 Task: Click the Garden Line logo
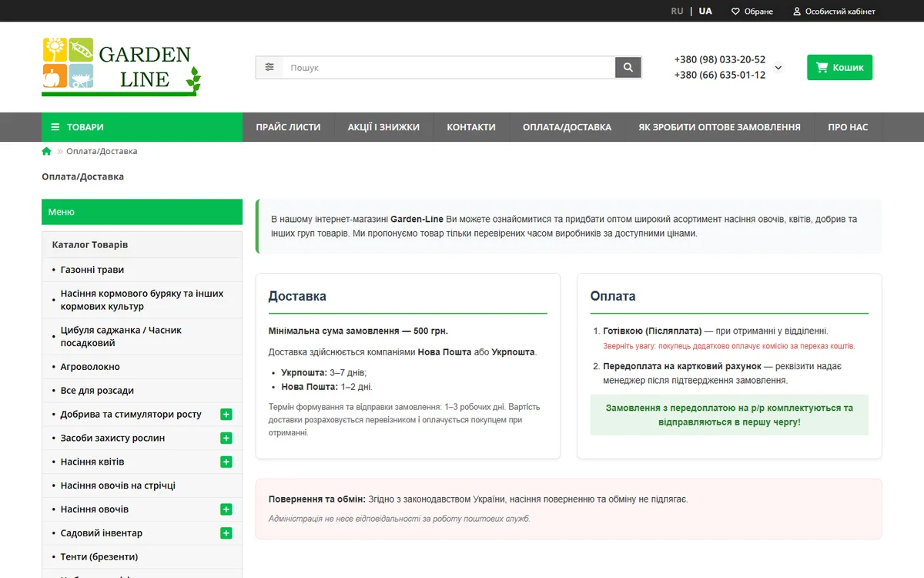pos(122,67)
